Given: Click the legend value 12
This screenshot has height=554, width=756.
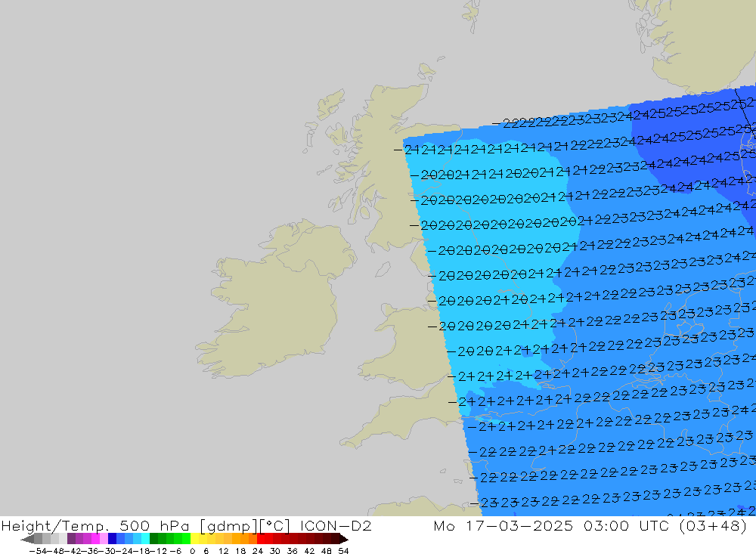Looking at the screenshot, I should click(x=223, y=551).
